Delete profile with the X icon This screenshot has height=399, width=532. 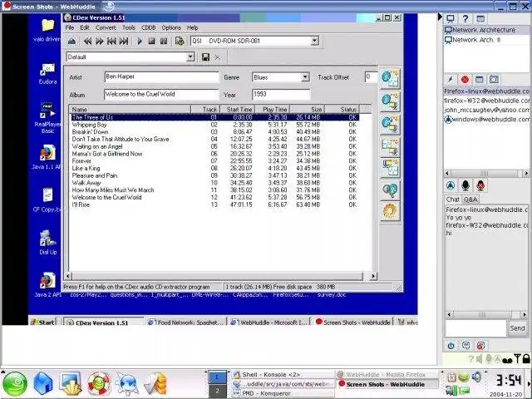point(218,57)
